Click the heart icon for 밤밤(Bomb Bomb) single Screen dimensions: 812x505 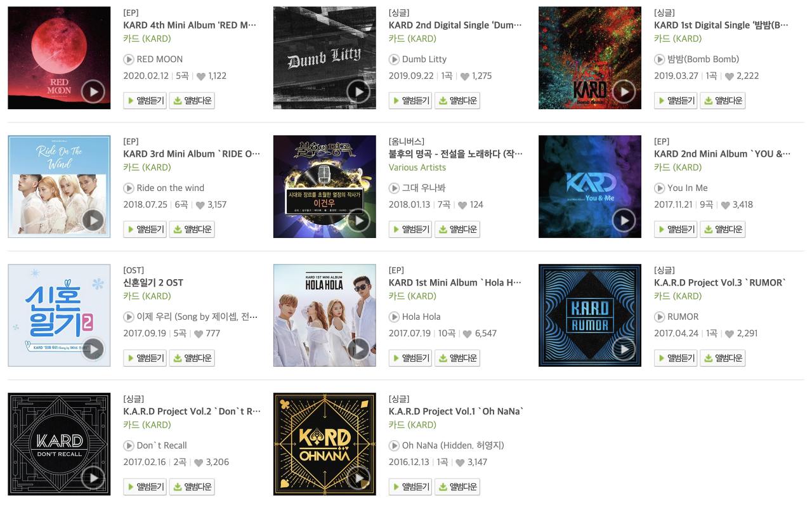click(x=730, y=76)
